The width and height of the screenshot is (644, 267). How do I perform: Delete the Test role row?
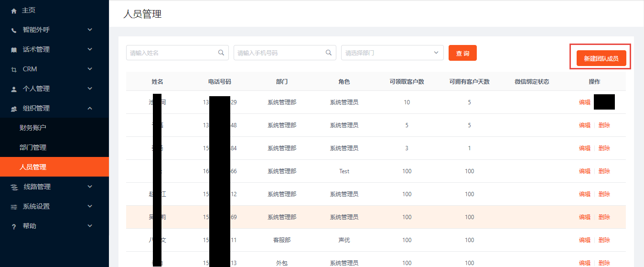604,171
